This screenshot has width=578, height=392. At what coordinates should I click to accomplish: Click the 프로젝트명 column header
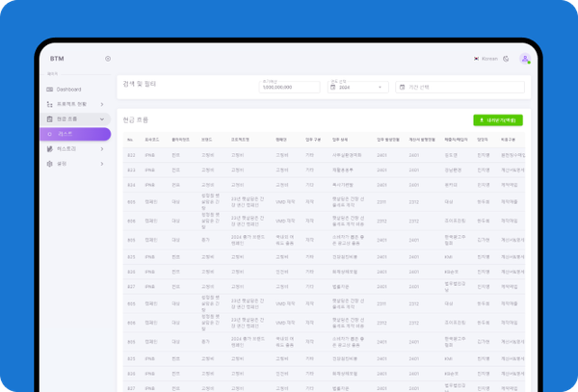tap(240, 139)
